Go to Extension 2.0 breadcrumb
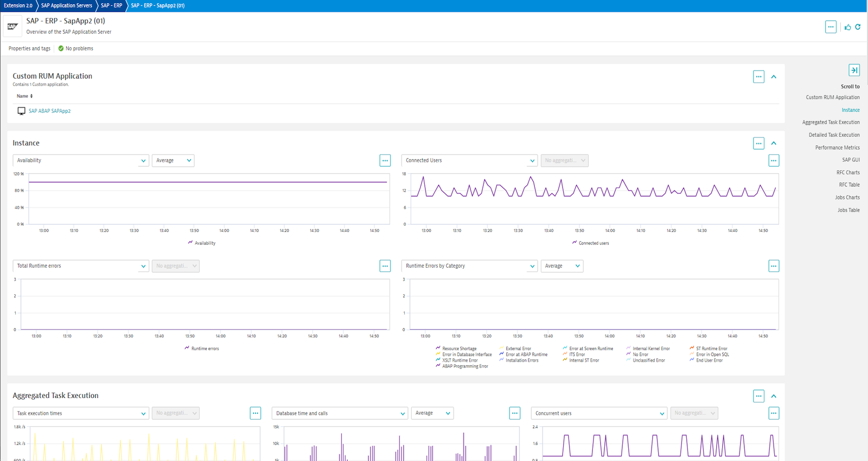 click(x=18, y=5)
